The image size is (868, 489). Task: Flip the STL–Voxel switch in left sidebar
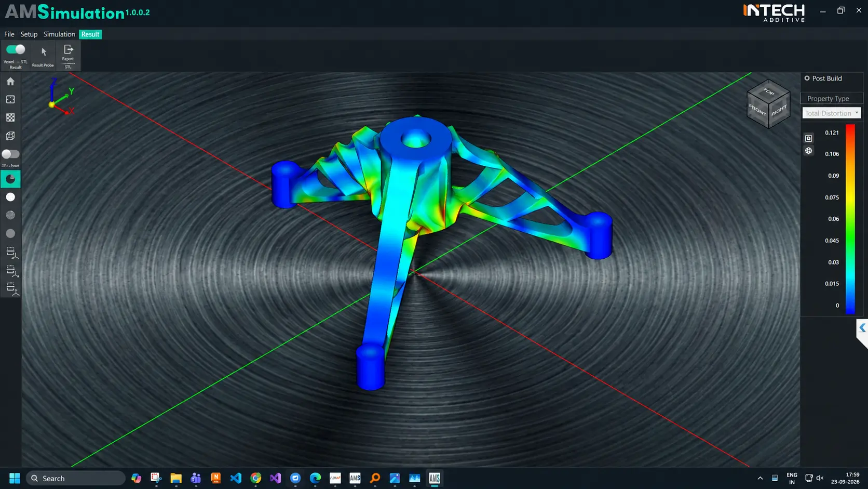click(x=10, y=154)
